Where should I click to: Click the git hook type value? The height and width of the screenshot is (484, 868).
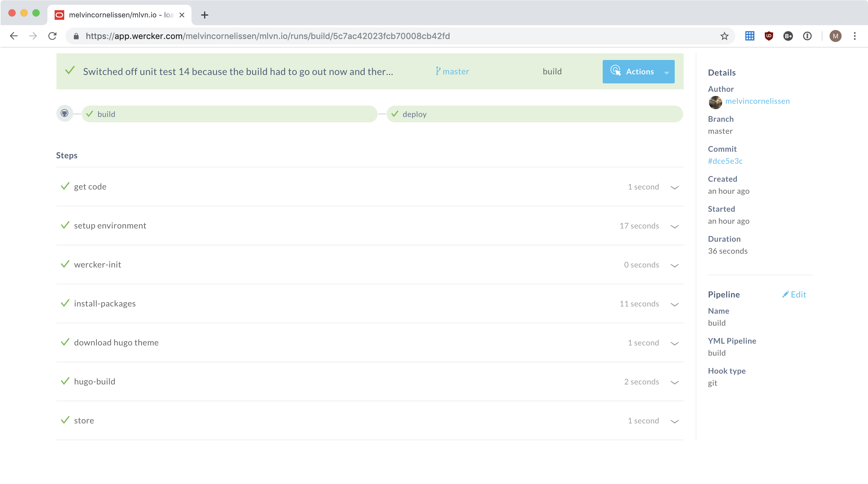712,383
